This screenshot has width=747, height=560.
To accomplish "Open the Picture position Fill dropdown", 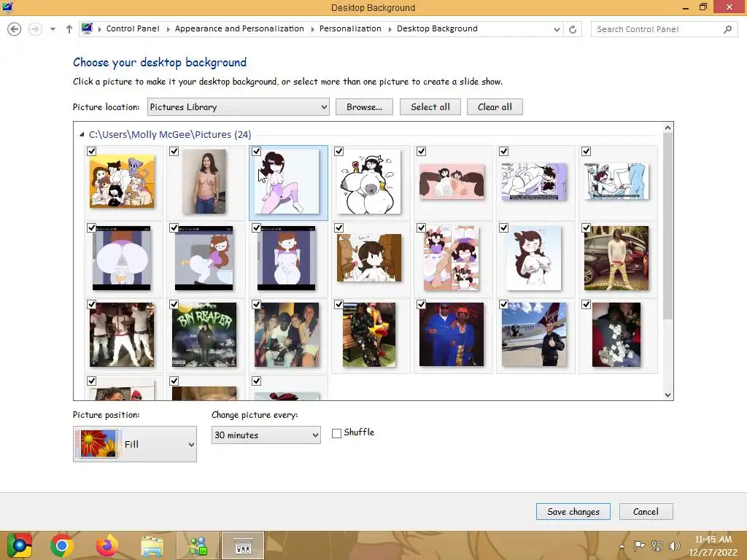I will 135,444.
